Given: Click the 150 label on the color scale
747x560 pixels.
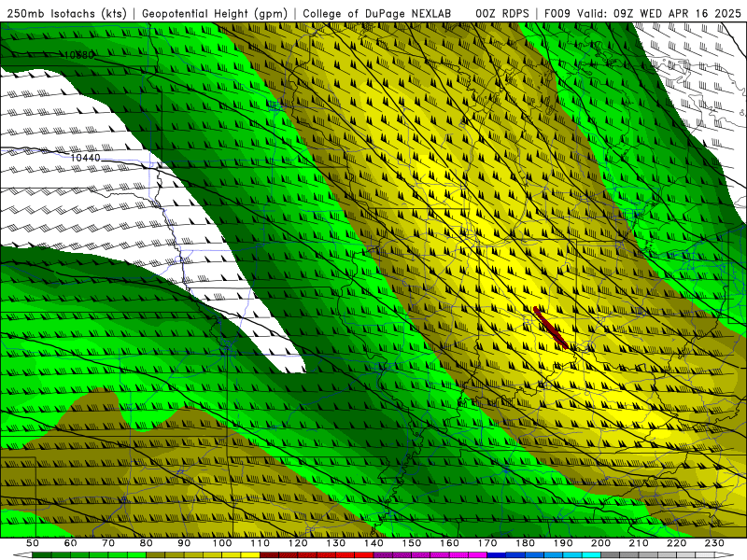Looking at the screenshot, I should pyautogui.click(x=412, y=543).
